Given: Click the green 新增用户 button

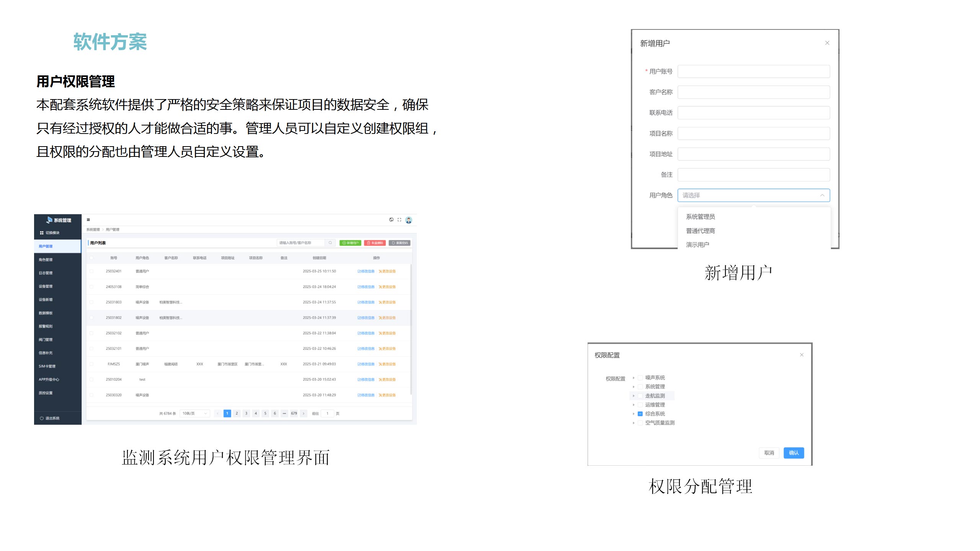Looking at the screenshot, I should point(350,243).
